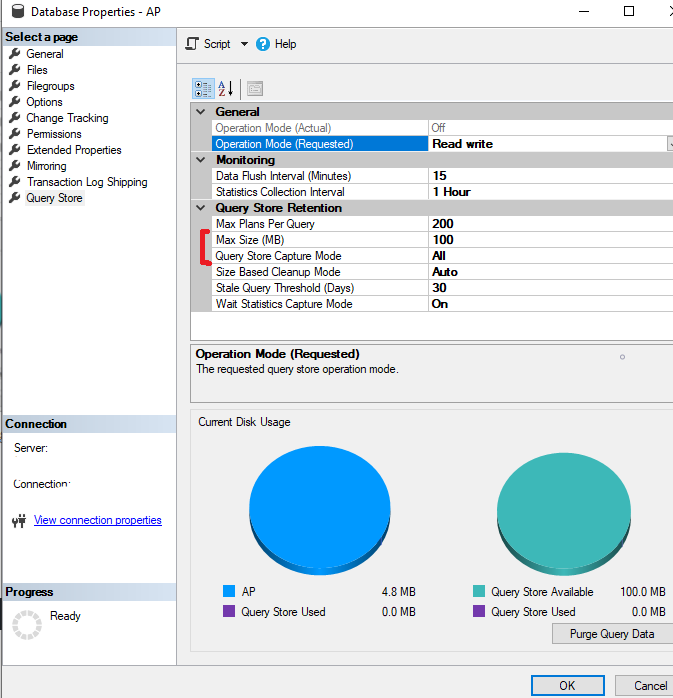This screenshot has height=698, width=673.
Task: Click the teal Query Store Available swatch
Action: tap(479, 591)
